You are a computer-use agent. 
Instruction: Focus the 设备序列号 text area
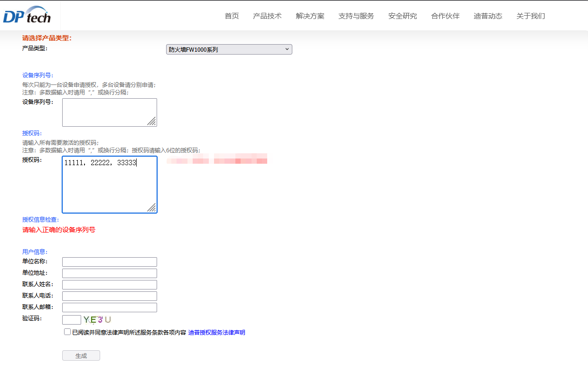[110, 112]
